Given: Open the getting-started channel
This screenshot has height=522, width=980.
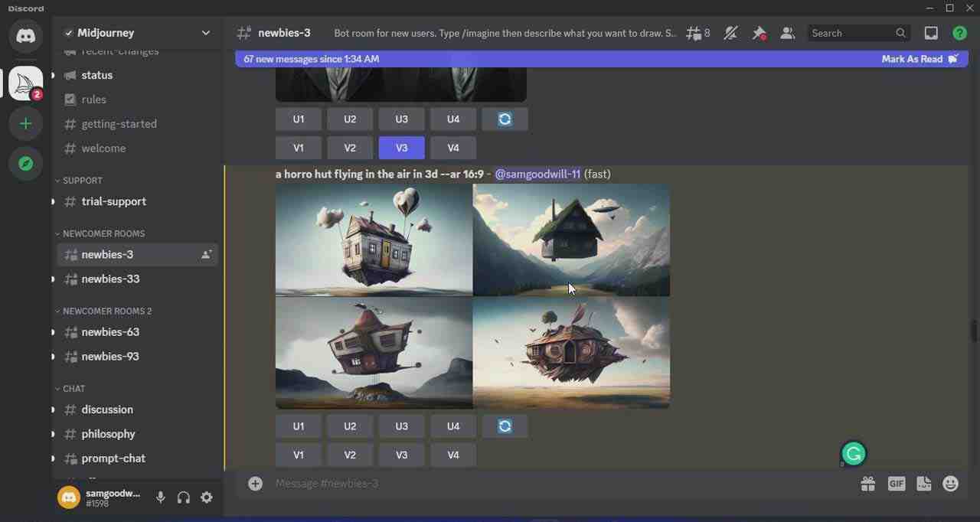Looking at the screenshot, I should coord(119,123).
